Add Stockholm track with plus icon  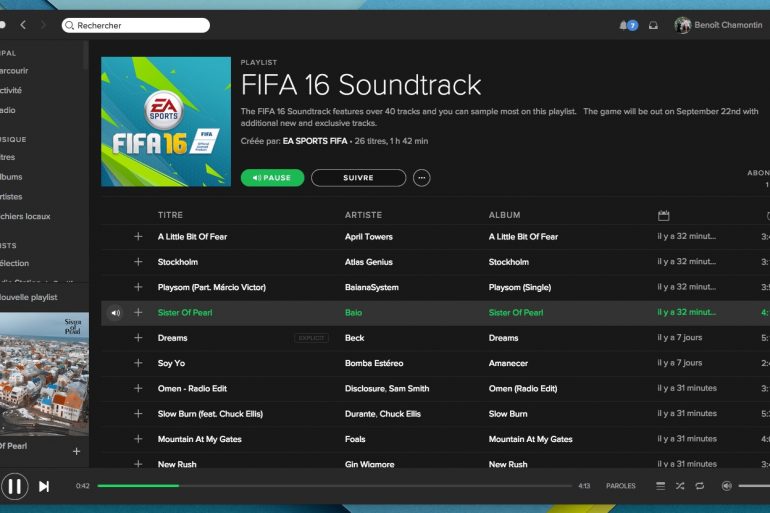[138, 262]
